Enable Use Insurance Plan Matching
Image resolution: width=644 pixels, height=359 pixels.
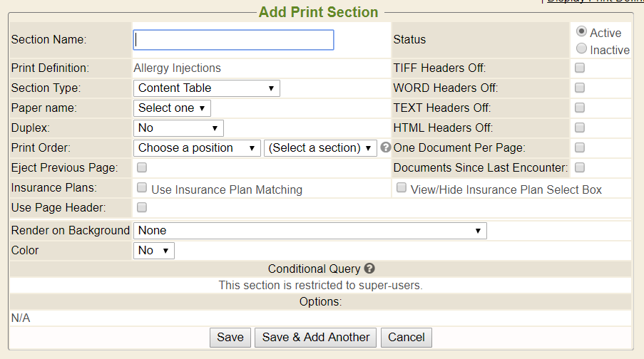coord(142,188)
